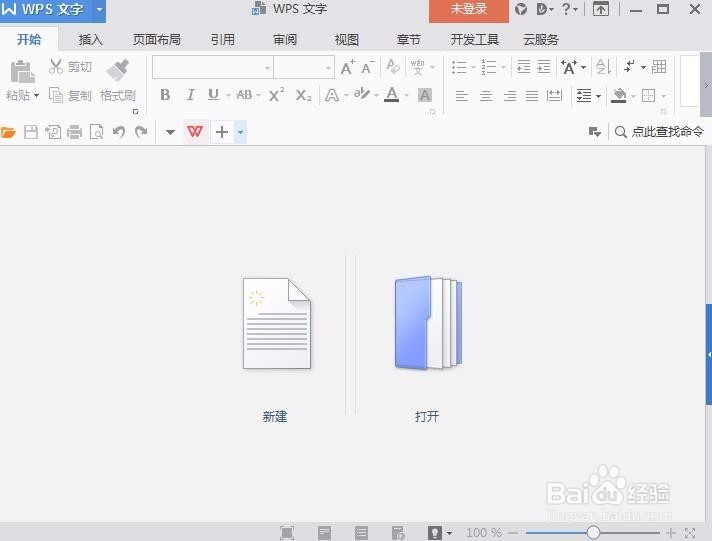Expand the new tab plus dropdown arrow
Screen dimensions: 712x541
(241, 132)
